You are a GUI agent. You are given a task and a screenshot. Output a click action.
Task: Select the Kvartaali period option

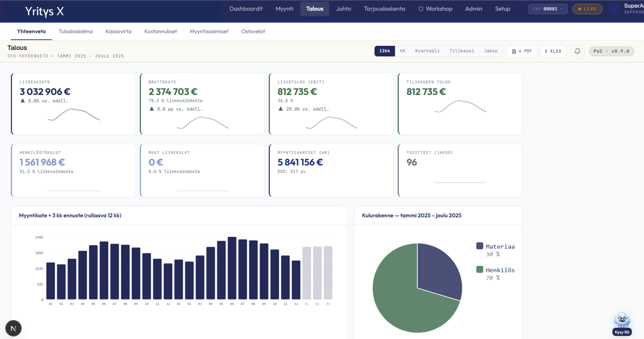click(x=427, y=51)
